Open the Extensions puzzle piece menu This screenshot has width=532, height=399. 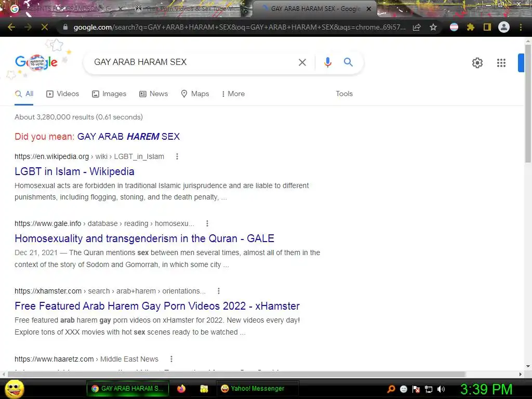pos(470,27)
